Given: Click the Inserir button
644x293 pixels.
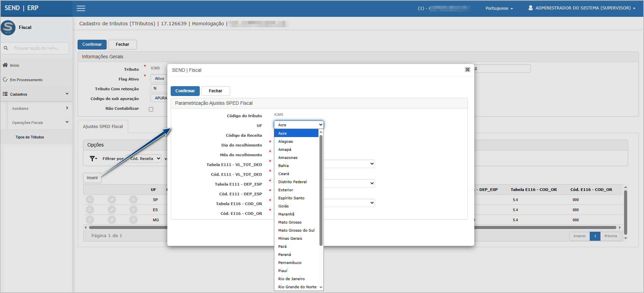Looking at the screenshot, I should (x=92, y=178).
